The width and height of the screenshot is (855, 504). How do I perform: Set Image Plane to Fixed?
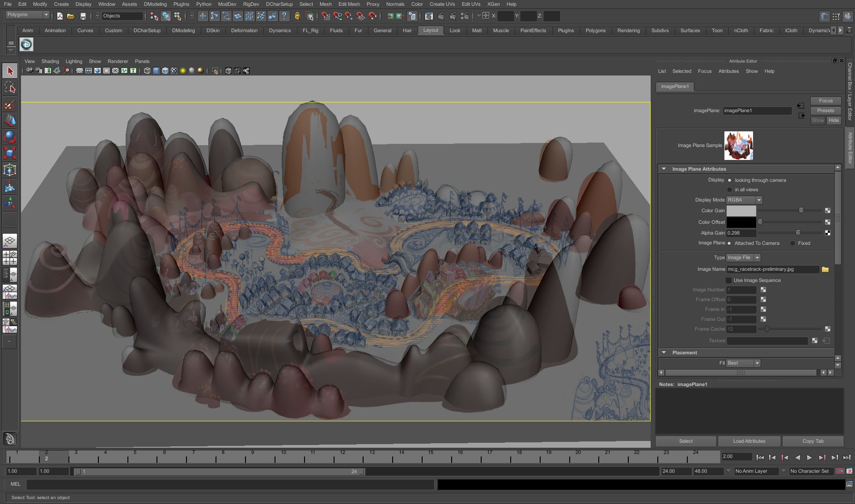[x=793, y=243]
